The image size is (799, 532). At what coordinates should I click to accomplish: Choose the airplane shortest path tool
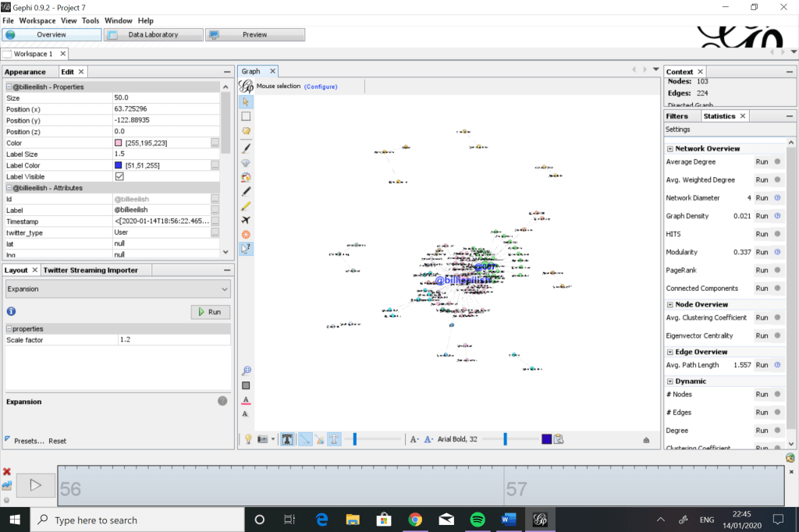click(x=246, y=220)
